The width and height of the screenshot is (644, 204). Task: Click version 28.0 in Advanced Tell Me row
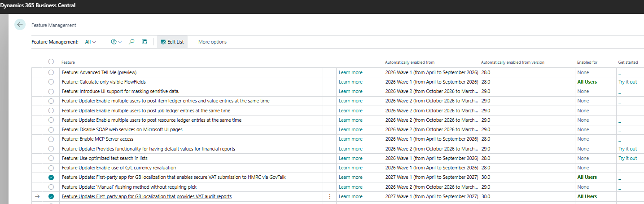click(x=486, y=72)
